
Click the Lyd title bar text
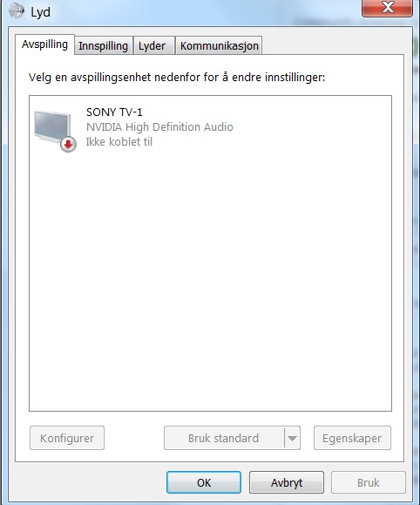41,12
